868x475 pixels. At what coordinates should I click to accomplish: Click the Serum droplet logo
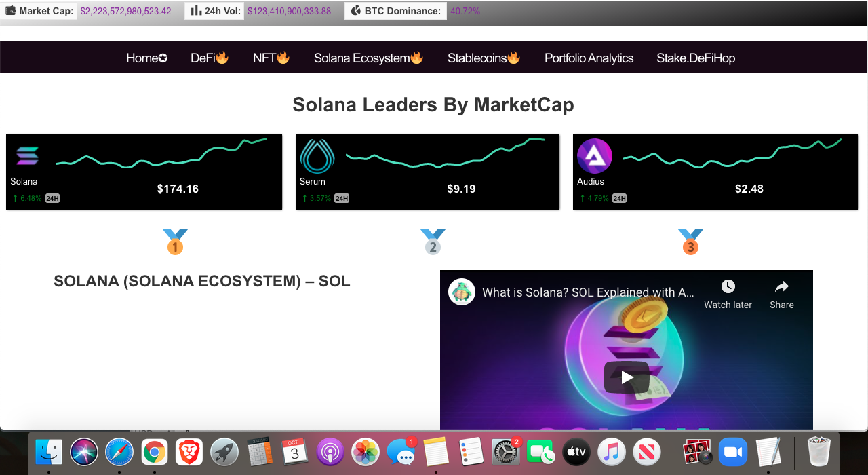coord(317,156)
